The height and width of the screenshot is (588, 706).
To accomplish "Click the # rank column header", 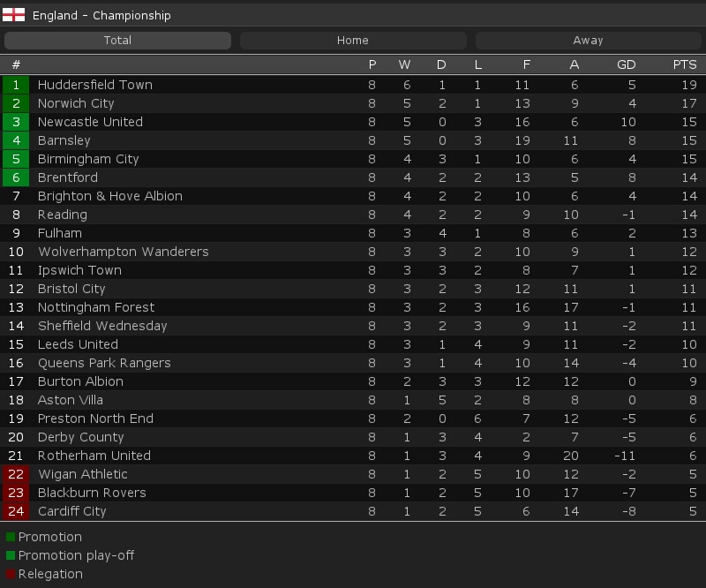I will tap(16, 64).
